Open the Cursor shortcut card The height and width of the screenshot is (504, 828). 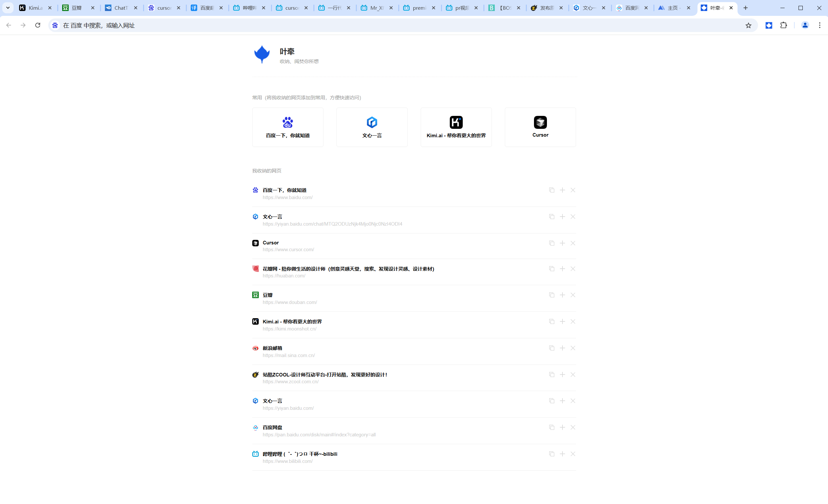(x=540, y=127)
